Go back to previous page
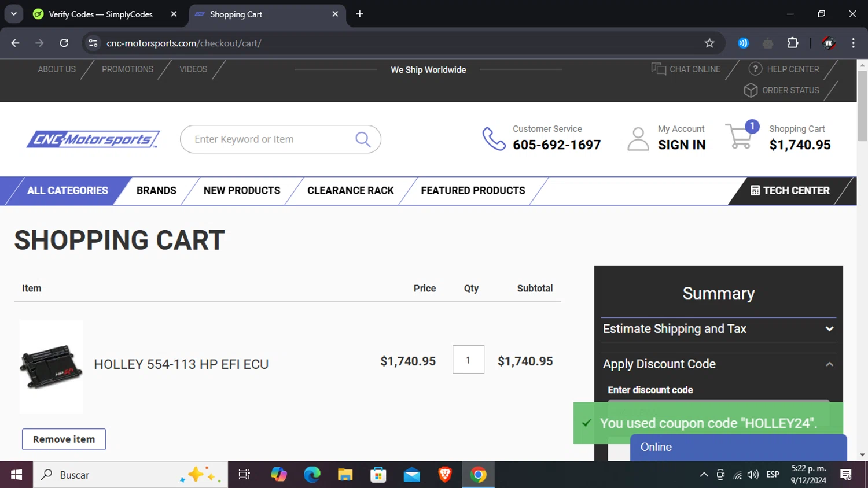This screenshot has width=868, height=488. click(16, 43)
